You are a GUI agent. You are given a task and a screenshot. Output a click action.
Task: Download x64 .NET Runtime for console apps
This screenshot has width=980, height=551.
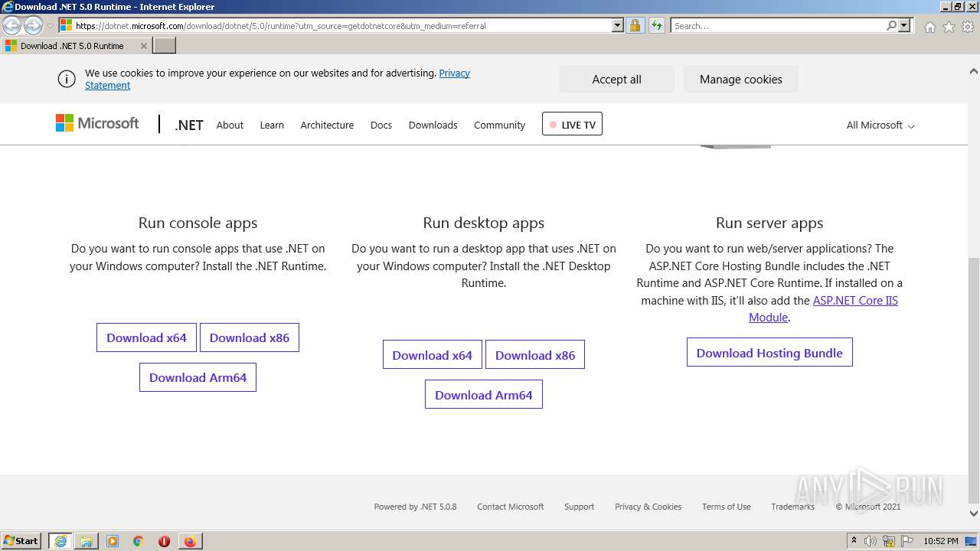tap(146, 337)
